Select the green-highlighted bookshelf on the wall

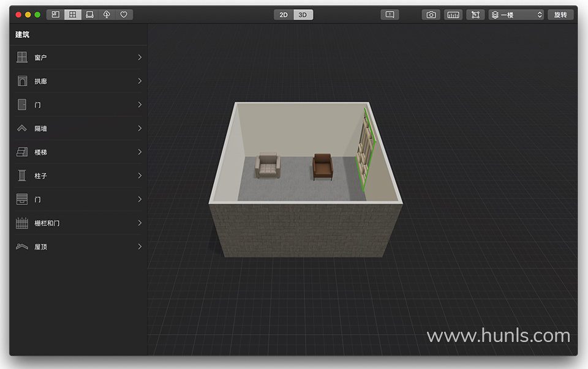coord(365,149)
